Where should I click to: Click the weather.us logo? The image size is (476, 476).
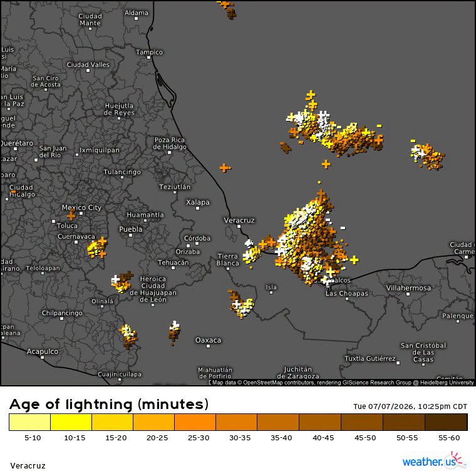pyautogui.click(x=434, y=460)
